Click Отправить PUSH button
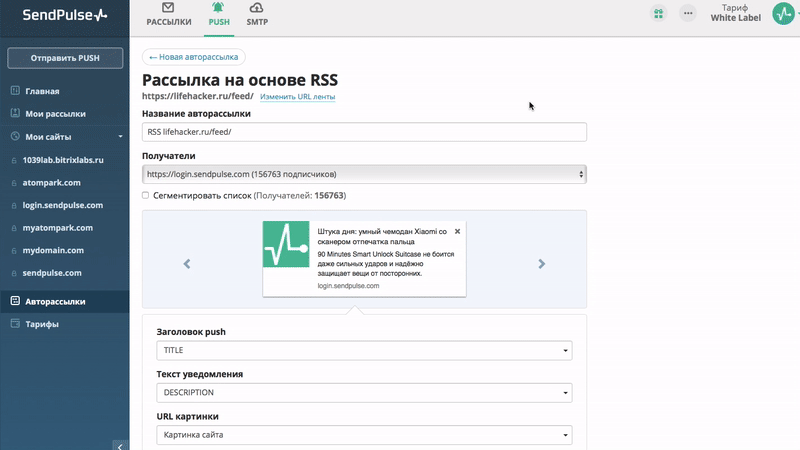Image resolution: width=800 pixels, height=450 pixels. point(65,58)
